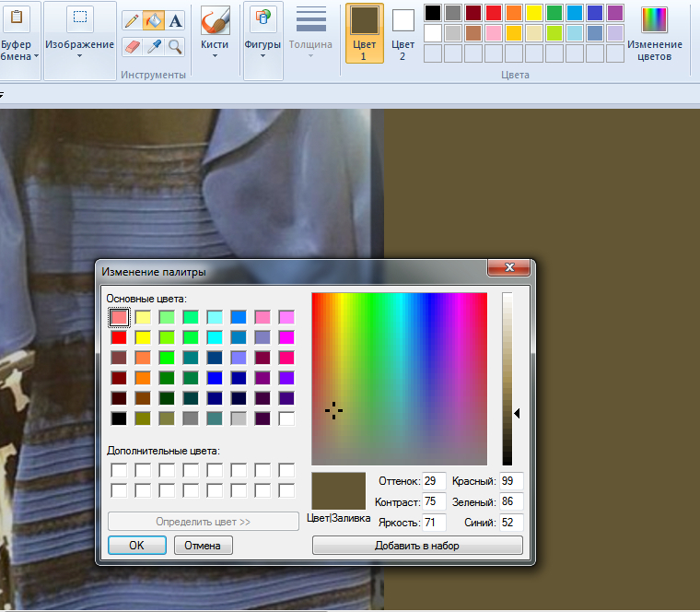Select the Color picker eyedropper tool
This screenshot has height=612, width=700.
(x=154, y=46)
